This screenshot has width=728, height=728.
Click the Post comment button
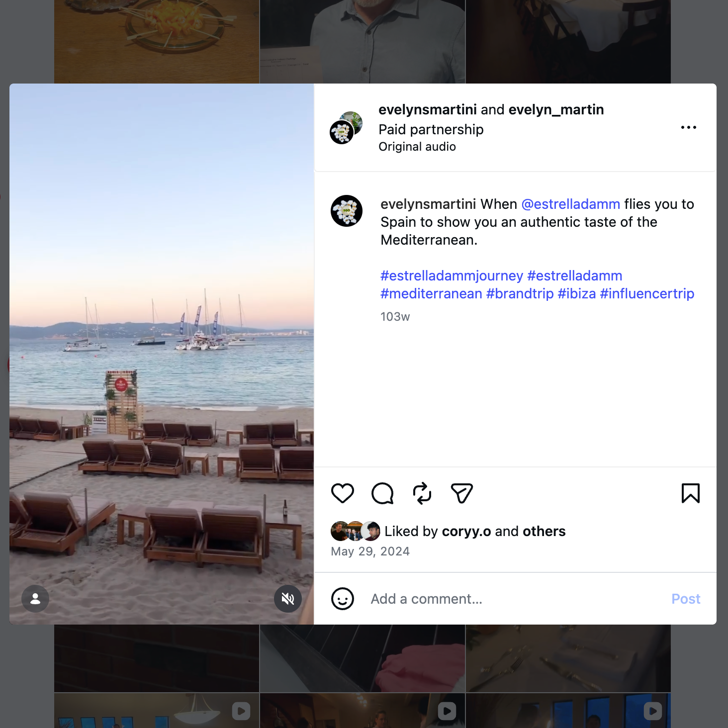point(686,599)
